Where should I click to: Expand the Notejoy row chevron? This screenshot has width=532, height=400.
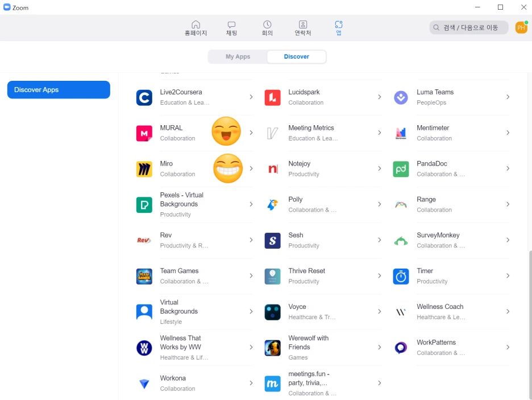(x=379, y=168)
